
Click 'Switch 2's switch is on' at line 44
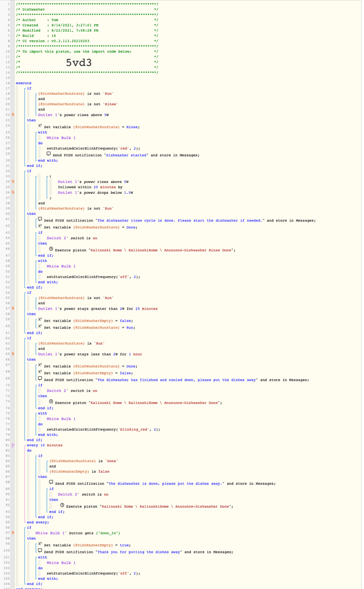[72, 238]
